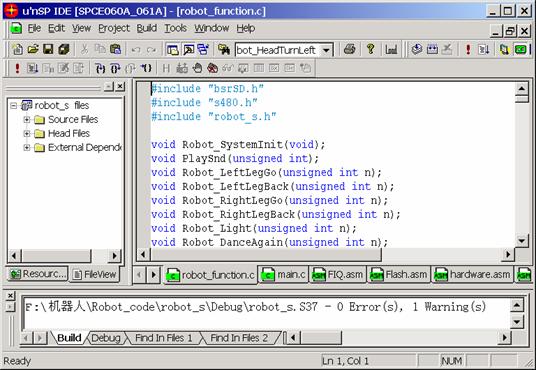
Task: Create a new file with the New icon
Action: [17, 50]
